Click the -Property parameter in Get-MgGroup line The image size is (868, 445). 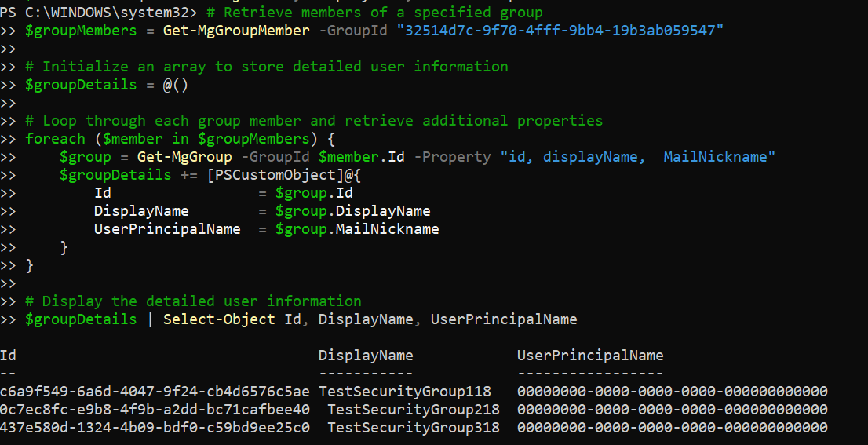pyautogui.click(x=451, y=157)
